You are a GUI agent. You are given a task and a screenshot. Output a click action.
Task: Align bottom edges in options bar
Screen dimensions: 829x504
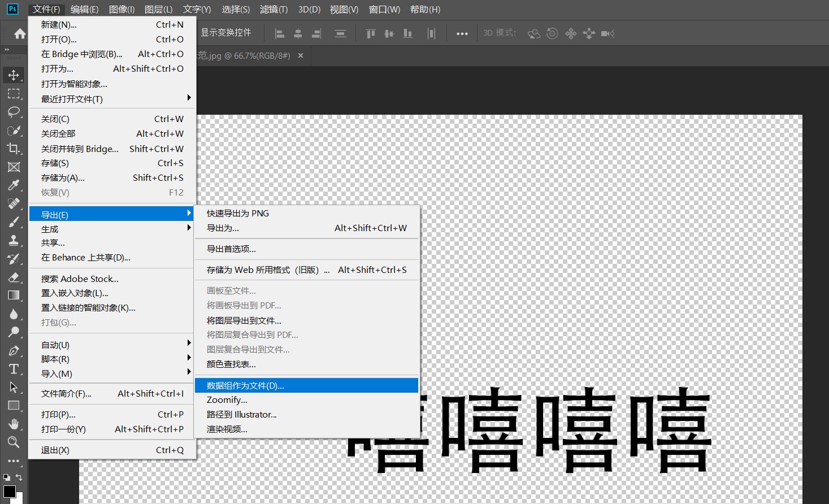407,34
